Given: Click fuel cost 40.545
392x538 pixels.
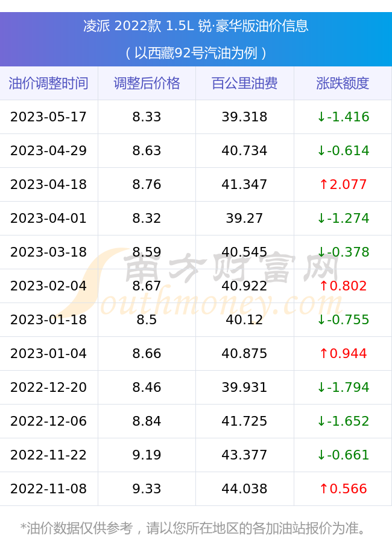Looking at the screenshot, I should click(x=245, y=252).
